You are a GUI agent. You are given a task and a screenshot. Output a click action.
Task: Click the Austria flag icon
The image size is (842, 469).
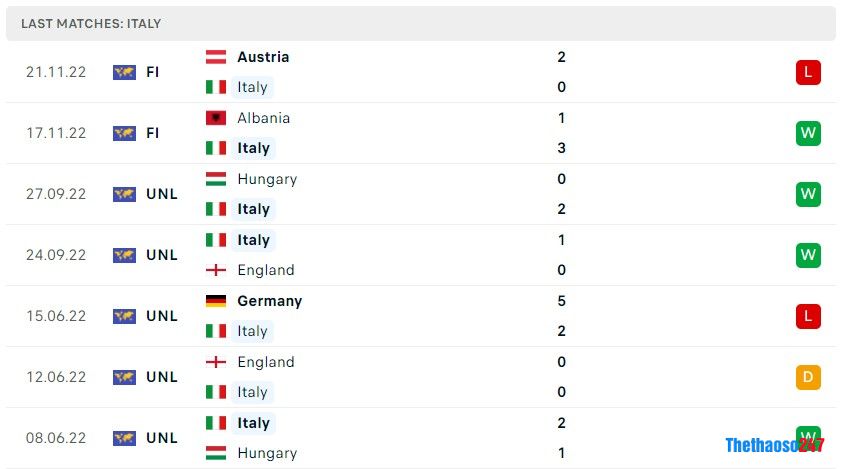click(x=216, y=57)
